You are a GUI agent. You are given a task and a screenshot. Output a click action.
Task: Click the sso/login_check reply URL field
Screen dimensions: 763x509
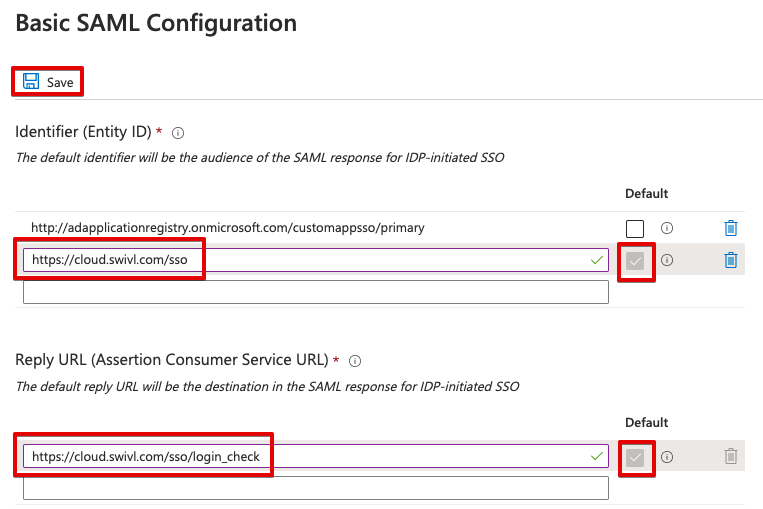pos(316,456)
